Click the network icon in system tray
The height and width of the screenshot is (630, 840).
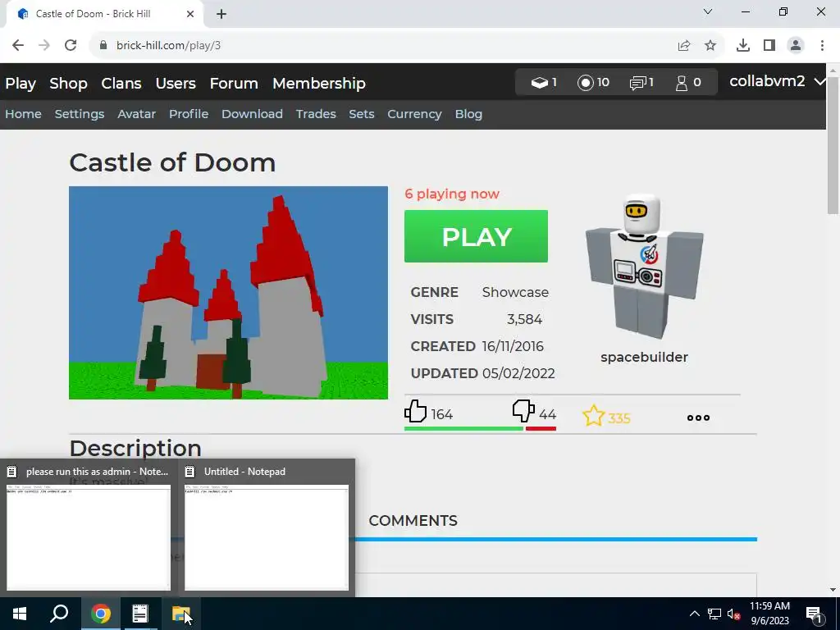point(714,614)
